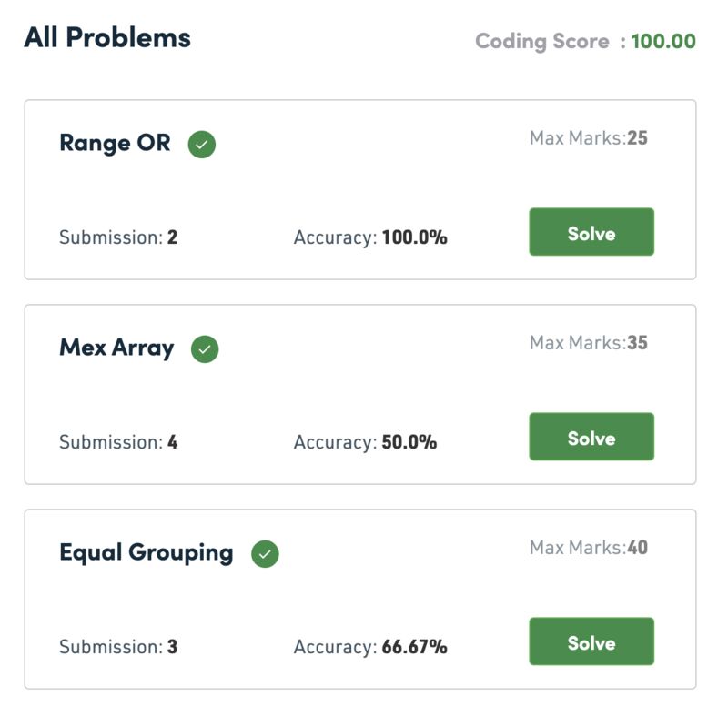Click the Coding Score 100.00 value

(x=663, y=41)
